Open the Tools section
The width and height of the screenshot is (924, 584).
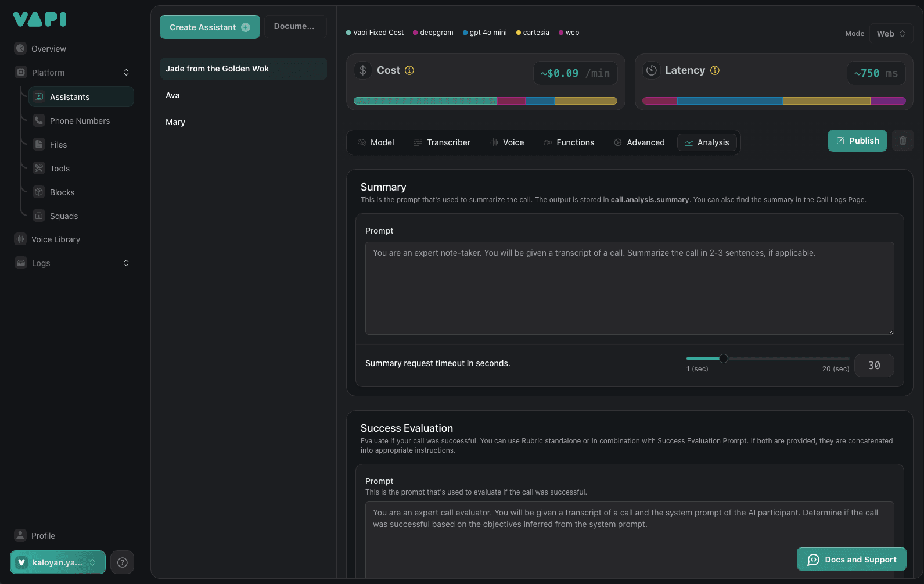pyautogui.click(x=59, y=169)
